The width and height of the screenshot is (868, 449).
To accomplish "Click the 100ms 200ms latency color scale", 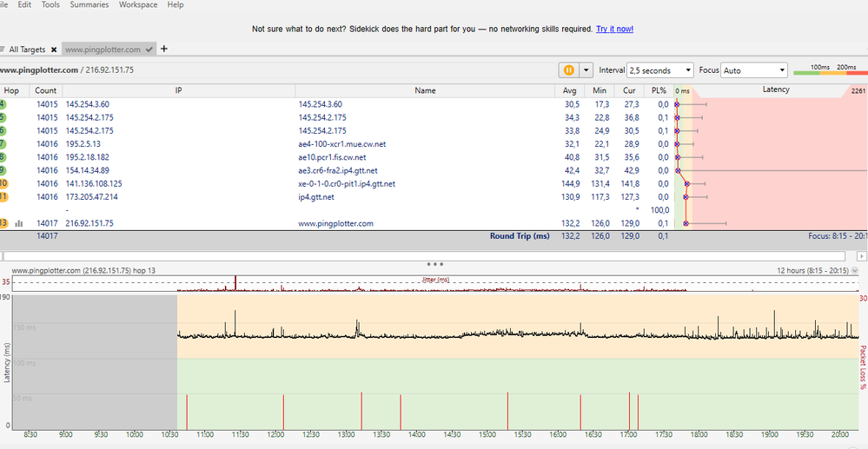I will click(x=831, y=69).
